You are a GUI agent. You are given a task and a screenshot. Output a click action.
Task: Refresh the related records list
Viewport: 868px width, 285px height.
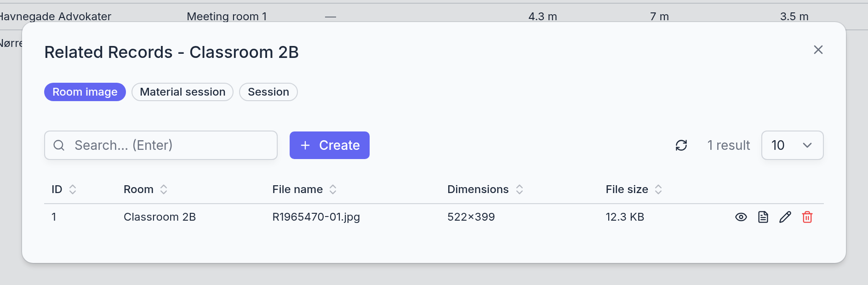(681, 145)
